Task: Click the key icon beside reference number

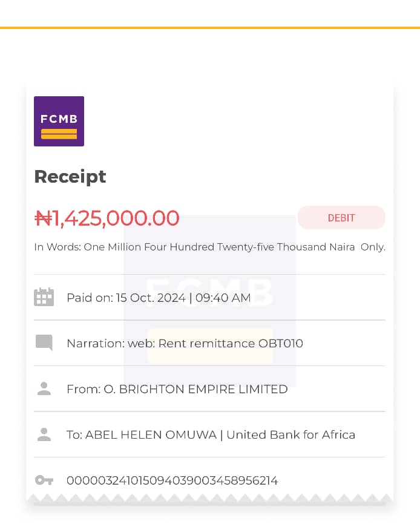Action: pos(44,480)
